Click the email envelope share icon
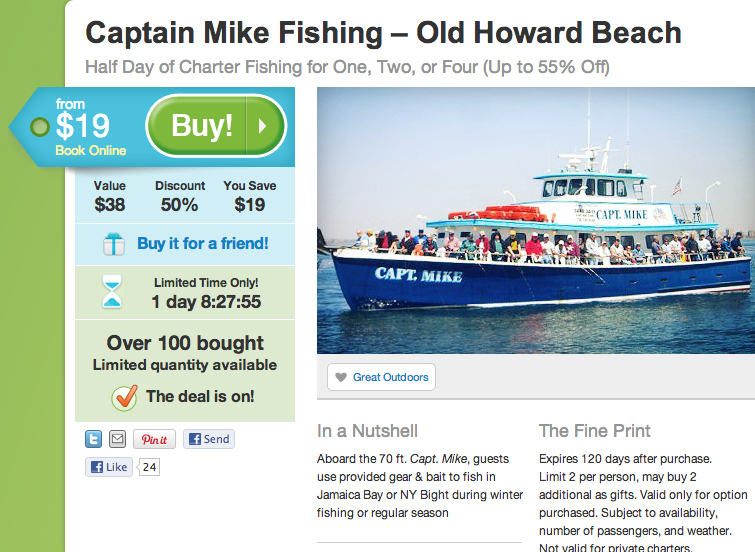755x552 pixels. click(117, 439)
